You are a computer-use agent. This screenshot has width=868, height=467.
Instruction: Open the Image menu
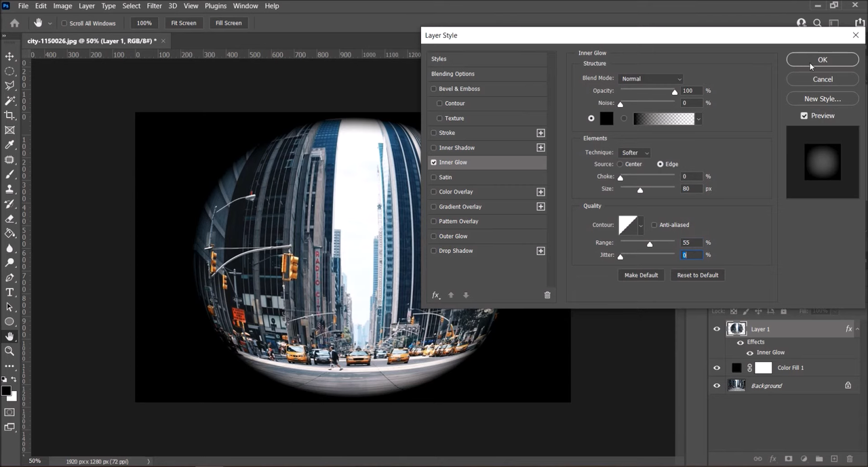(62, 5)
